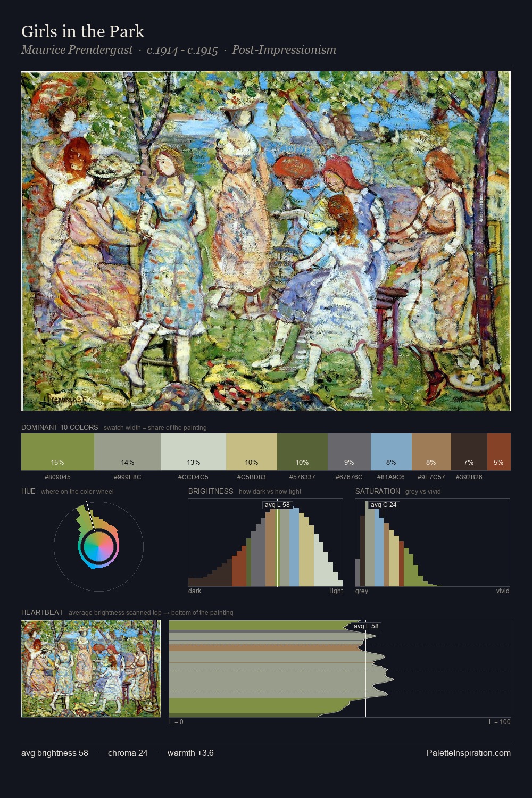Viewport: 532px width, 798px height.
Task: Click the hex code #CCD4C5 text
Action: pyautogui.click(x=194, y=477)
